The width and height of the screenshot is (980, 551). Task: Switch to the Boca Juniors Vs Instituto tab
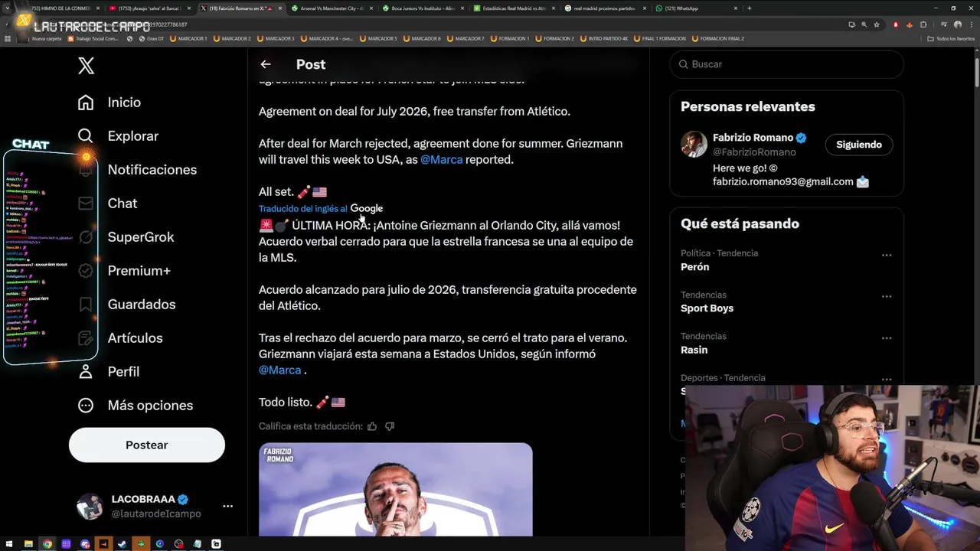click(423, 8)
